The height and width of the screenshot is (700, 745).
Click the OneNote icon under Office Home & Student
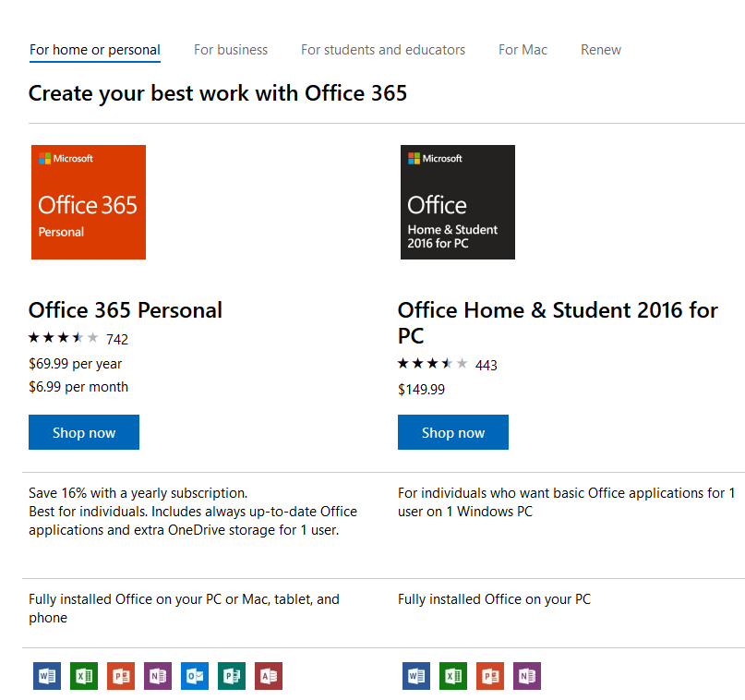pos(527,675)
